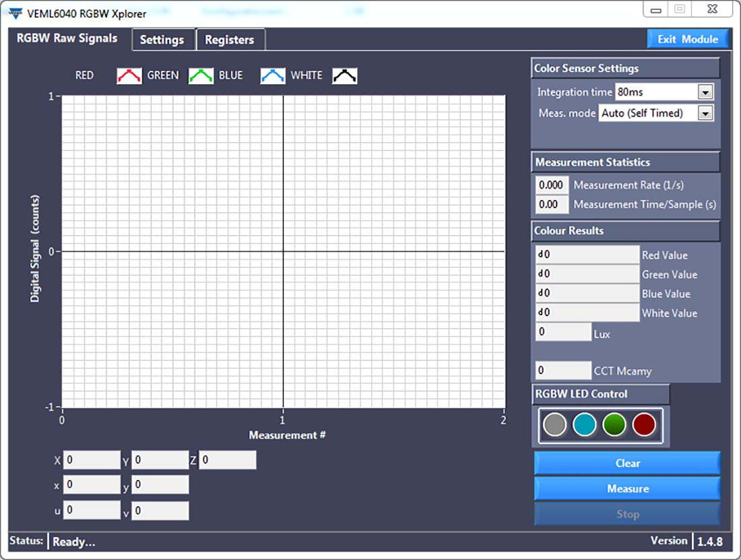Click Exit Module

[688, 39]
